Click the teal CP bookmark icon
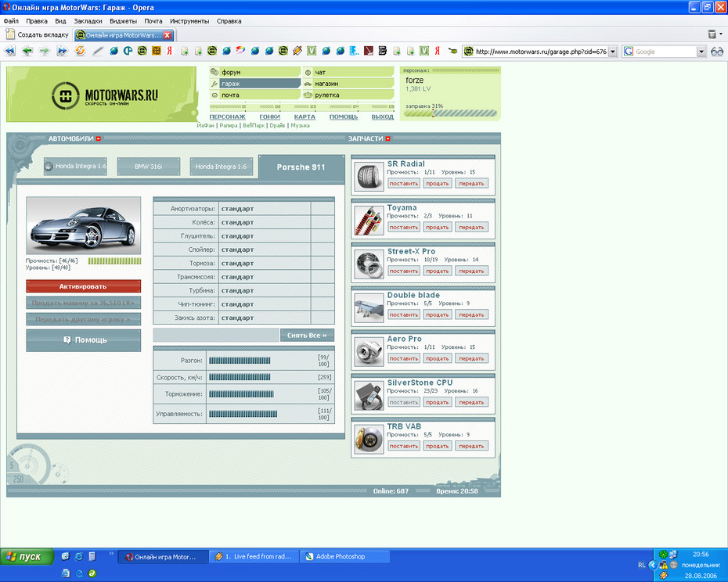Image resolution: width=728 pixels, height=582 pixels. click(x=128, y=51)
